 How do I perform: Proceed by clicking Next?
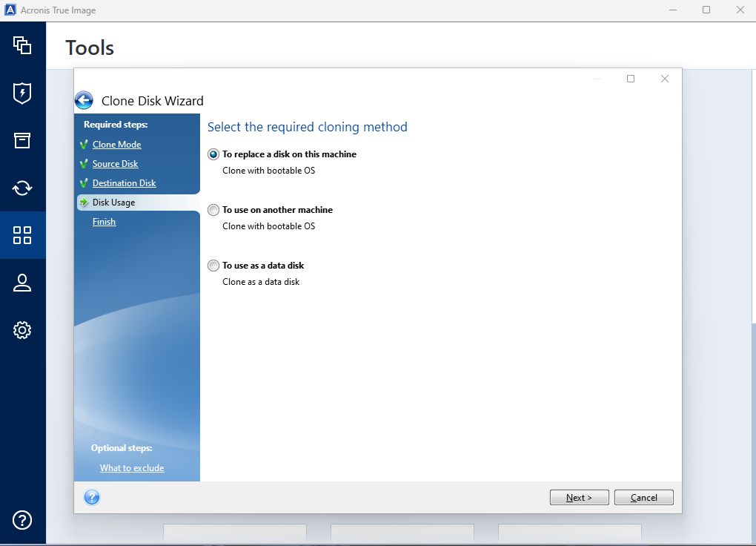[x=579, y=497]
